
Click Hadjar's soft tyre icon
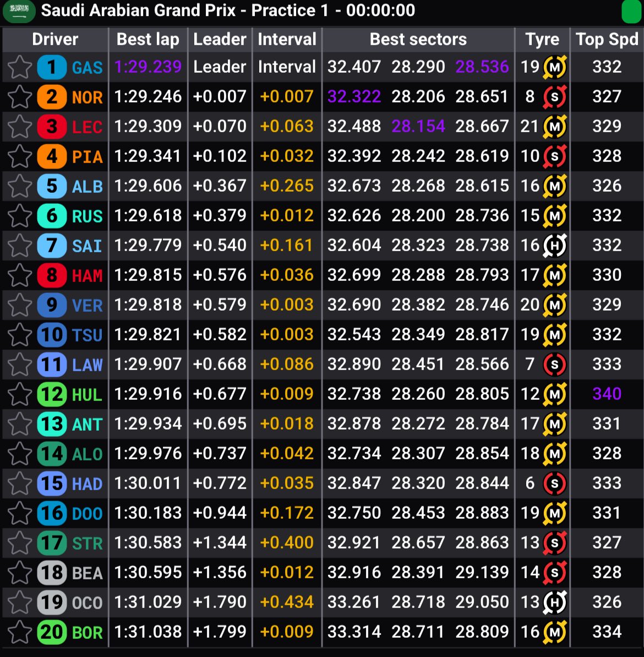tap(554, 484)
